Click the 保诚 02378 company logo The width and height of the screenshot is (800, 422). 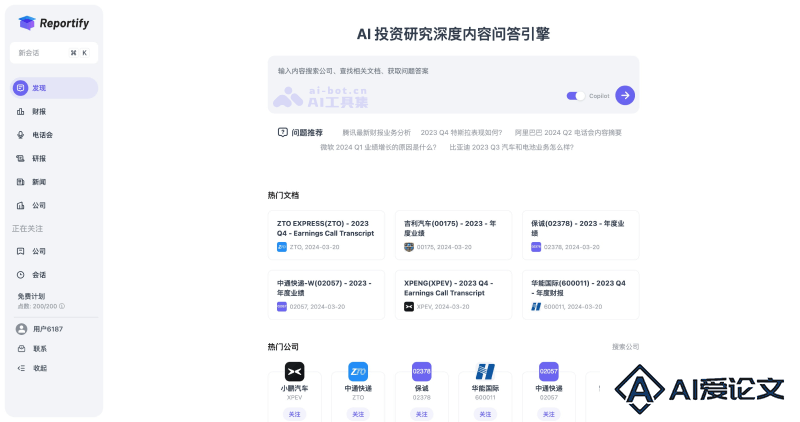click(421, 371)
